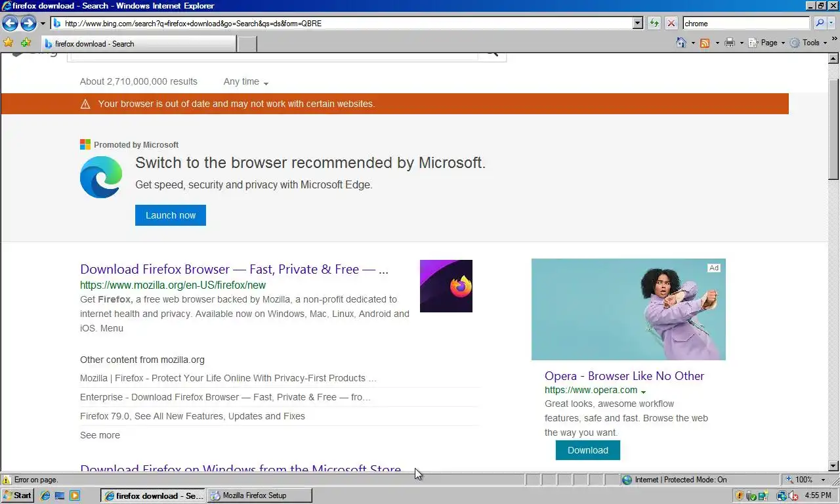The height and width of the screenshot is (504, 840).
Task: Print the page with printer icon
Action: 729,43
